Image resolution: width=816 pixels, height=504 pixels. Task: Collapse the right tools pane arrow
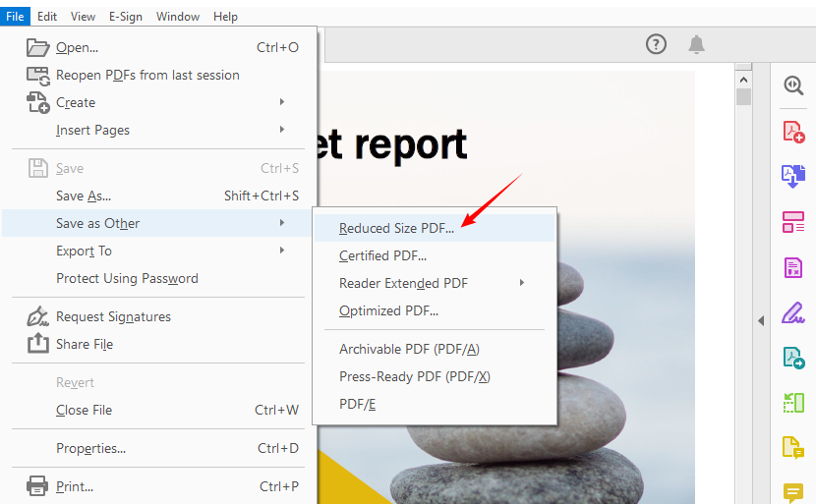tap(761, 320)
